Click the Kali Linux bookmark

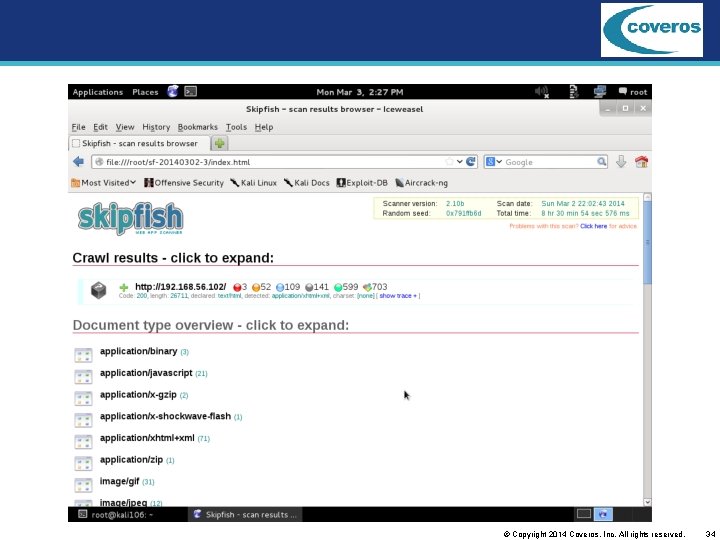[x=253, y=183]
